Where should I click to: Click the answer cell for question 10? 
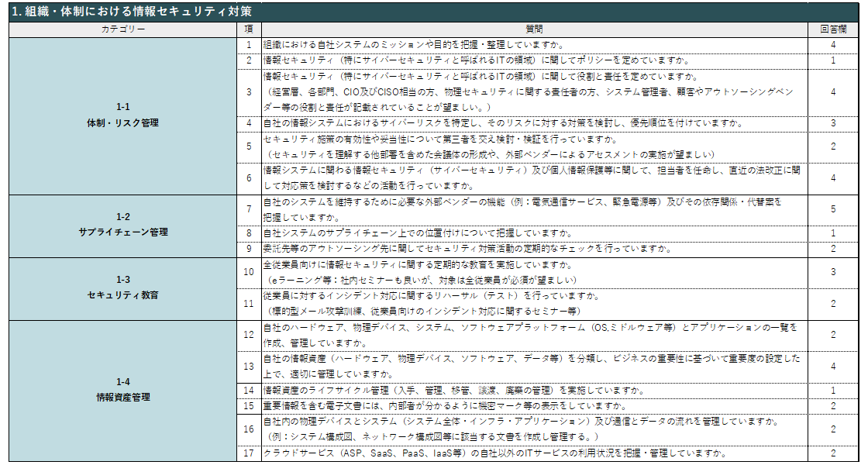[x=832, y=272]
